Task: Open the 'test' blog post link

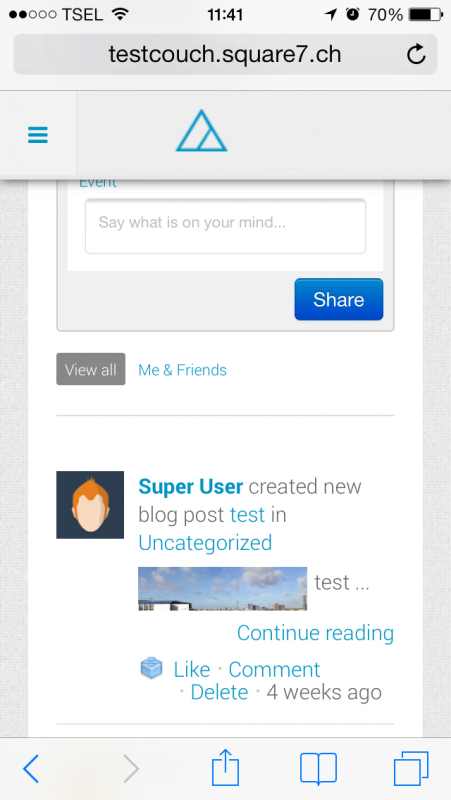Action: (247, 515)
